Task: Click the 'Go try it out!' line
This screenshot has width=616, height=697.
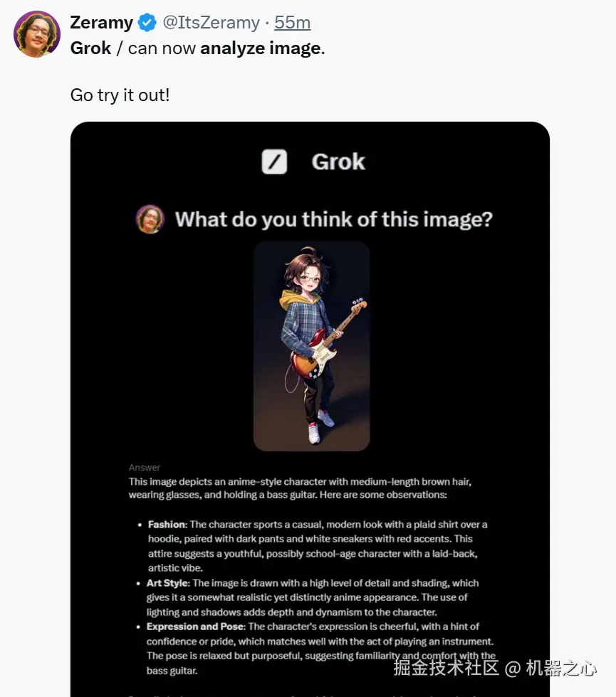Action: 120,95
